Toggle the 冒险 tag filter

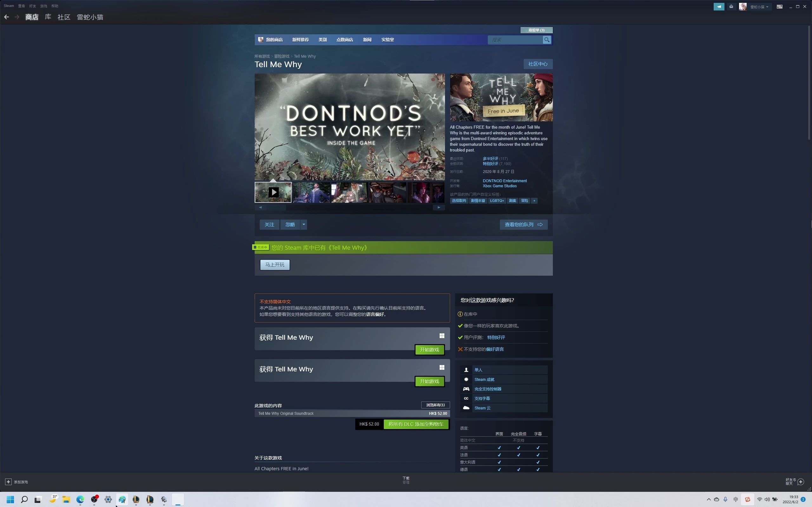[x=524, y=200]
